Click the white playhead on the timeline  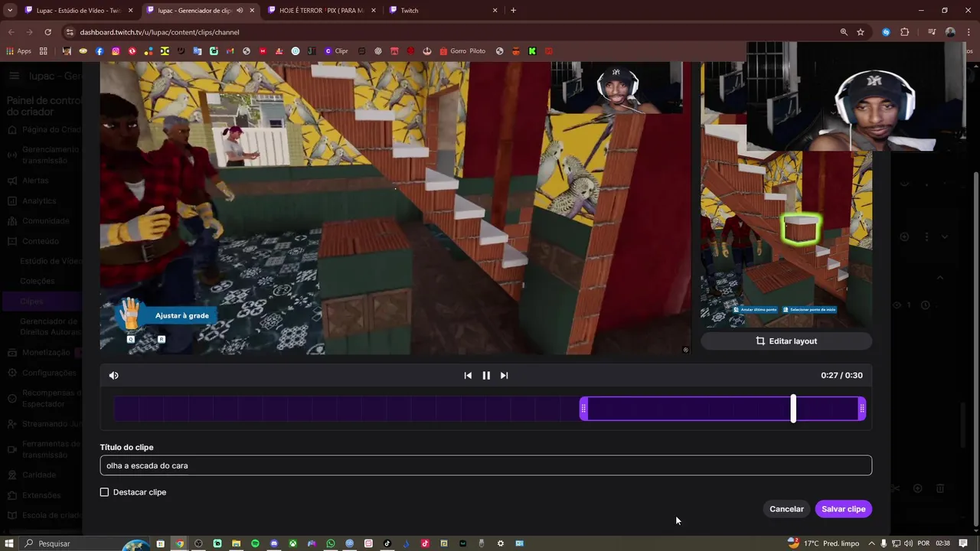pos(793,409)
